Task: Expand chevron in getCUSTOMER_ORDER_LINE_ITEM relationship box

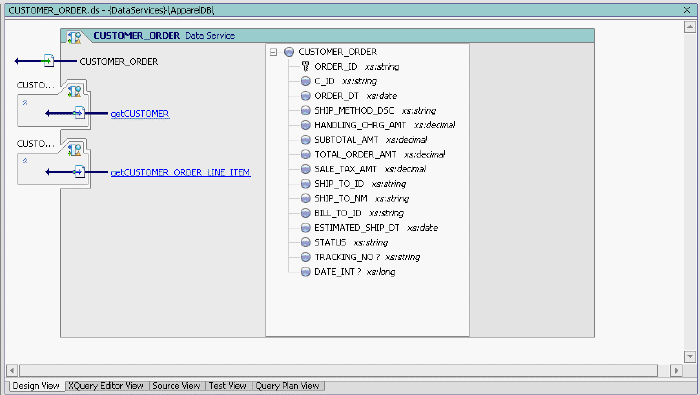Action: click(x=25, y=161)
